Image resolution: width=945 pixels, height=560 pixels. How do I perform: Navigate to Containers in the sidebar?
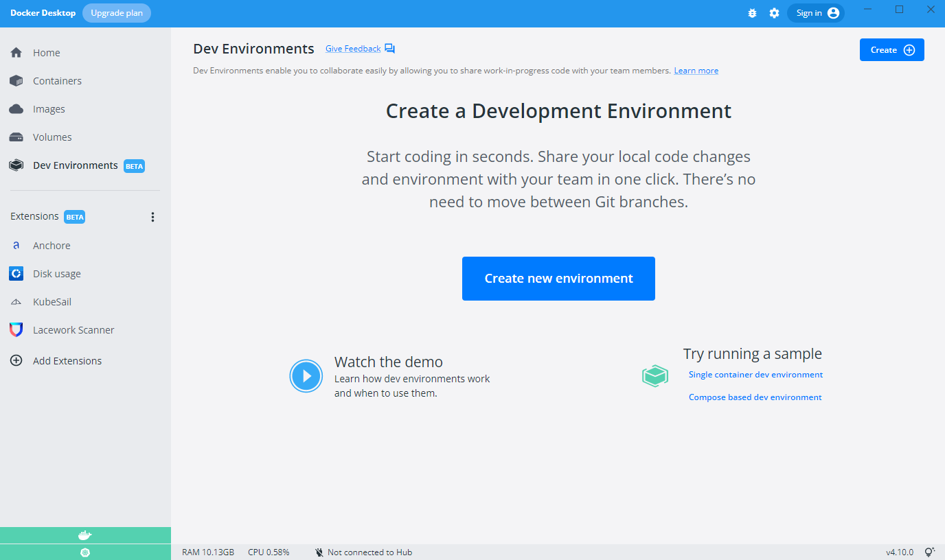point(57,81)
